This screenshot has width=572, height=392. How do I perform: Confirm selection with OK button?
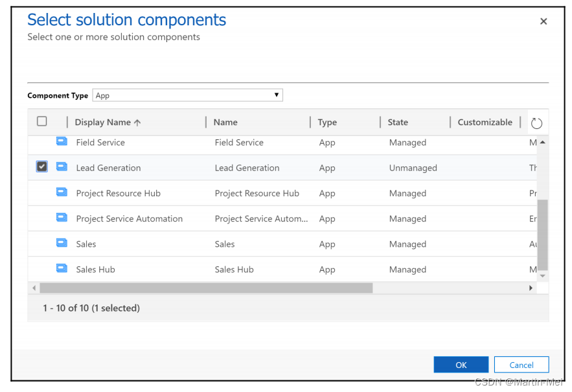click(461, 365)
